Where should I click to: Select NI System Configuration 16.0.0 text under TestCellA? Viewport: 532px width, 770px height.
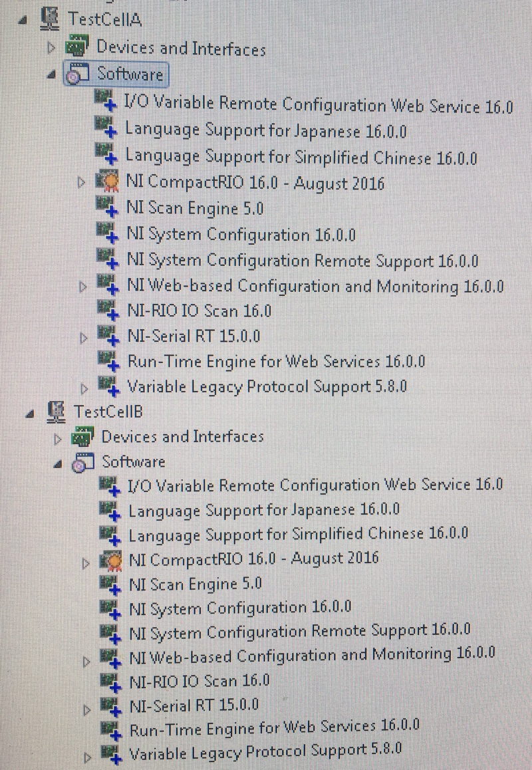(x=241, y=234)
